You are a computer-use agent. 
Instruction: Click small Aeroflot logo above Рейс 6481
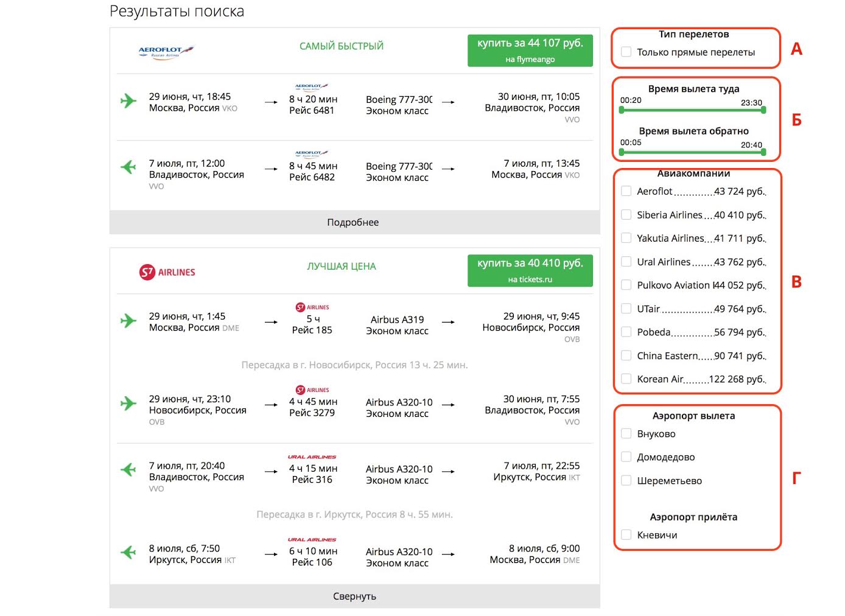[x=311, y=87]
